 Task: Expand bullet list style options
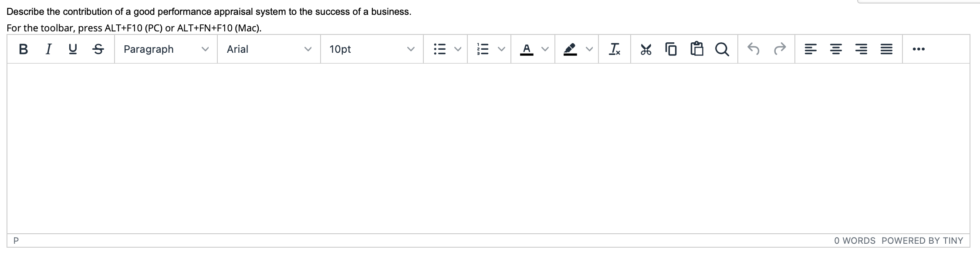pyautogui.click(x=458, y=49)
